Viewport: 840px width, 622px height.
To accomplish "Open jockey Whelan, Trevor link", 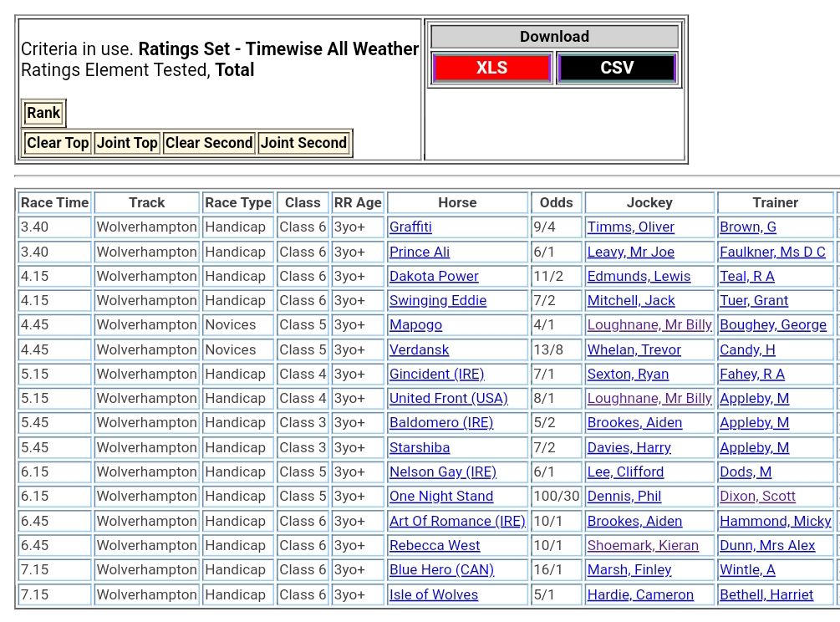I will [634, 350].
